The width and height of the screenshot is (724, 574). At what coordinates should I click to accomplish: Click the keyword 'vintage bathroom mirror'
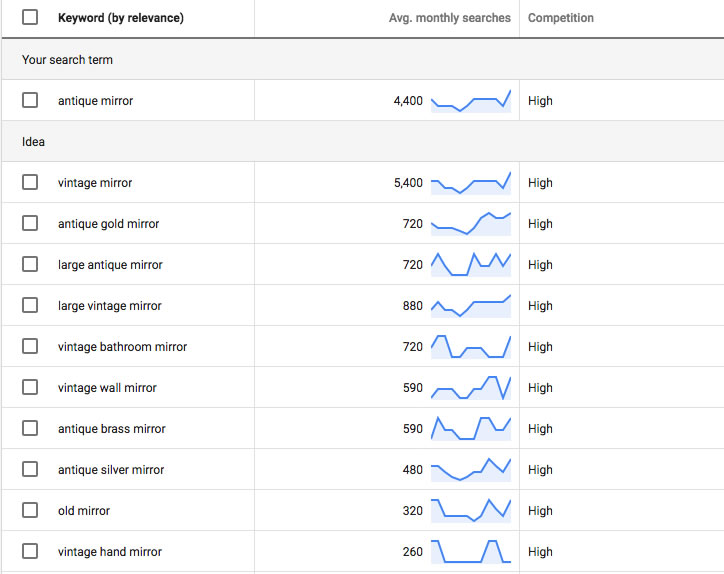coord(122,347)
